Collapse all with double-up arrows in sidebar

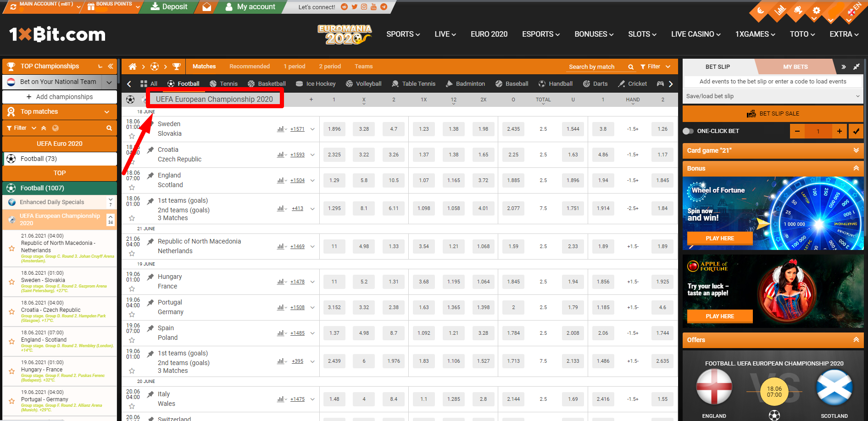pyautogui.click(x=44, y=128)
